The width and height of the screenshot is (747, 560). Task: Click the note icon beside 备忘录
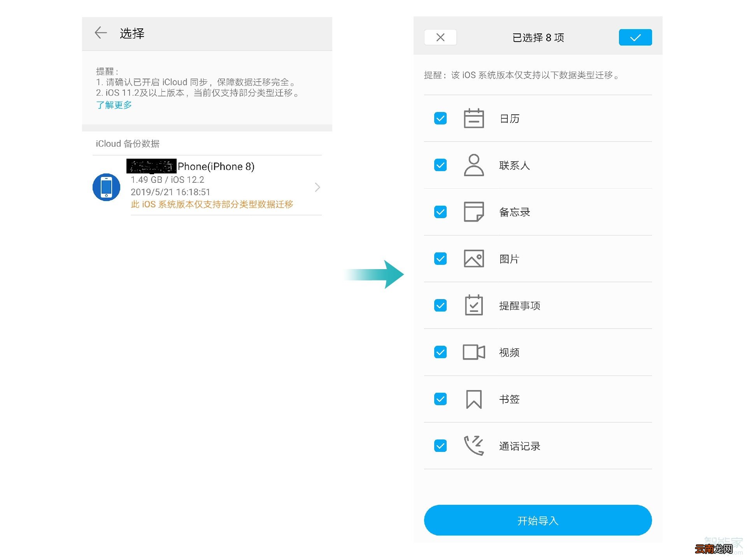coord(473,212)
